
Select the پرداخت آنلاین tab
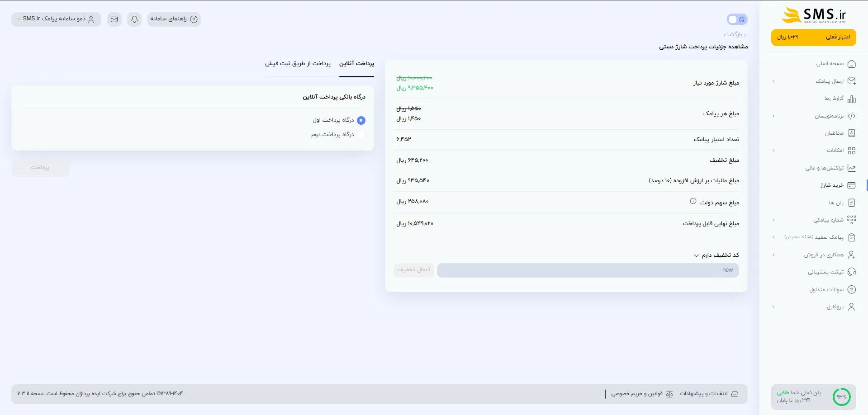(x=356, y=64)
